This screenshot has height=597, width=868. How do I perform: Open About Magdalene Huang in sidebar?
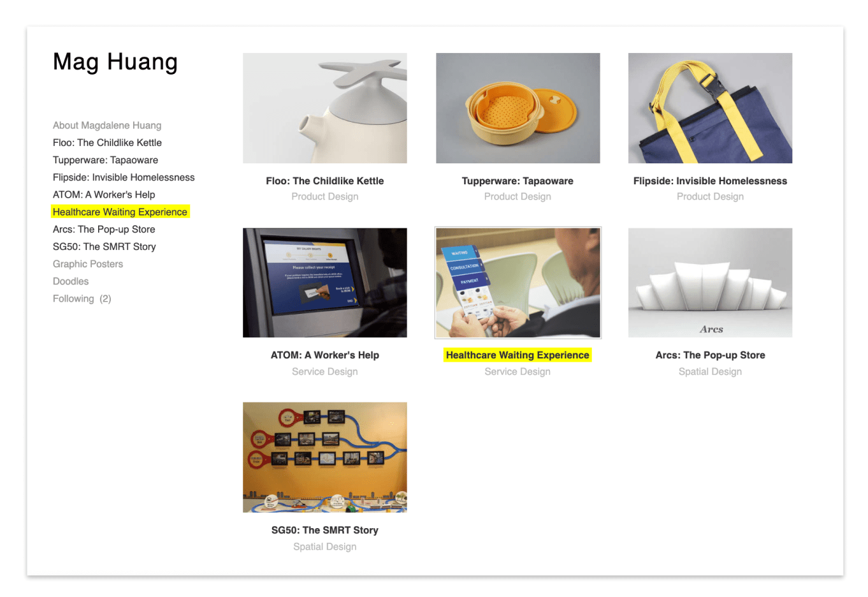click(x=107, y=125)
